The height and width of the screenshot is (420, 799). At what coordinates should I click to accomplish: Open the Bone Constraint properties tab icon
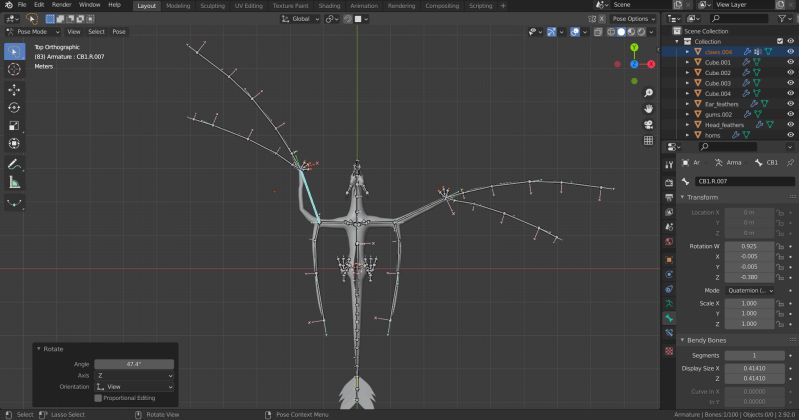[x=669, y=333]
